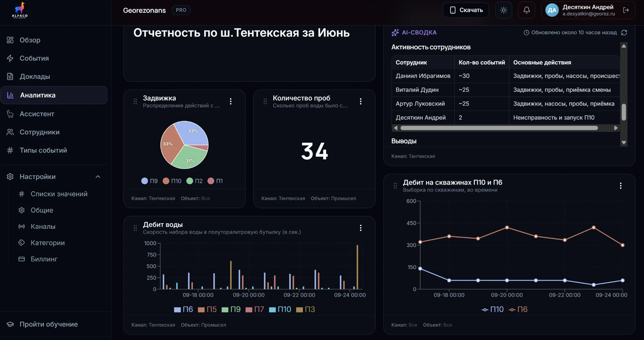644x340 pixels.
Task: Click the table horizontal scrollbar
Action: (499, 128)
